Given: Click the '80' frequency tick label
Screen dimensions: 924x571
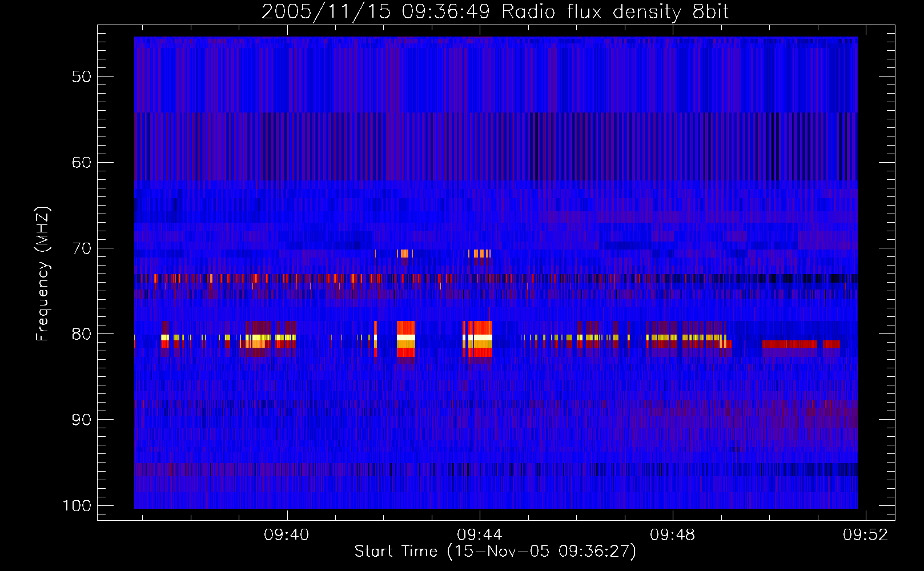Looking at the screenshot, I should point(82,334).
